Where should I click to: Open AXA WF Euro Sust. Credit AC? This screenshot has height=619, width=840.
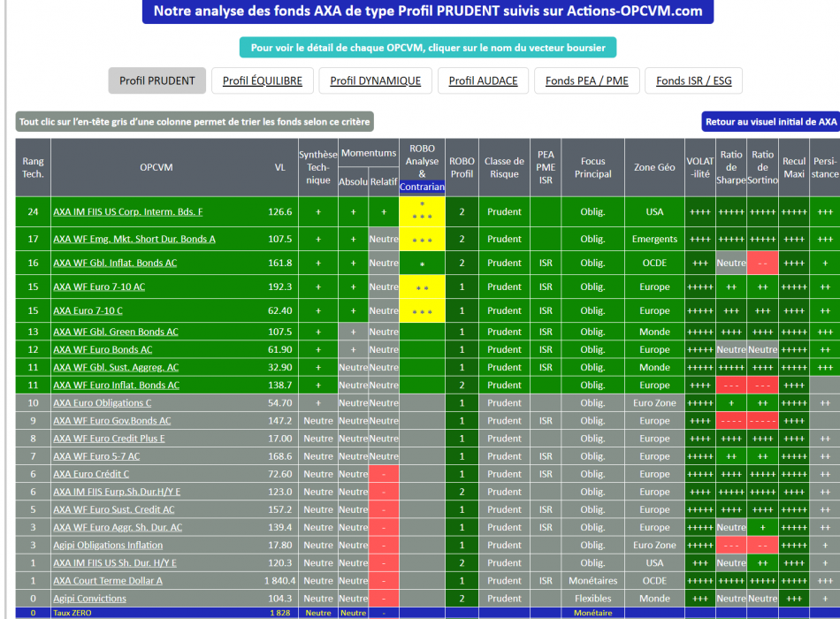pos(114,509)
